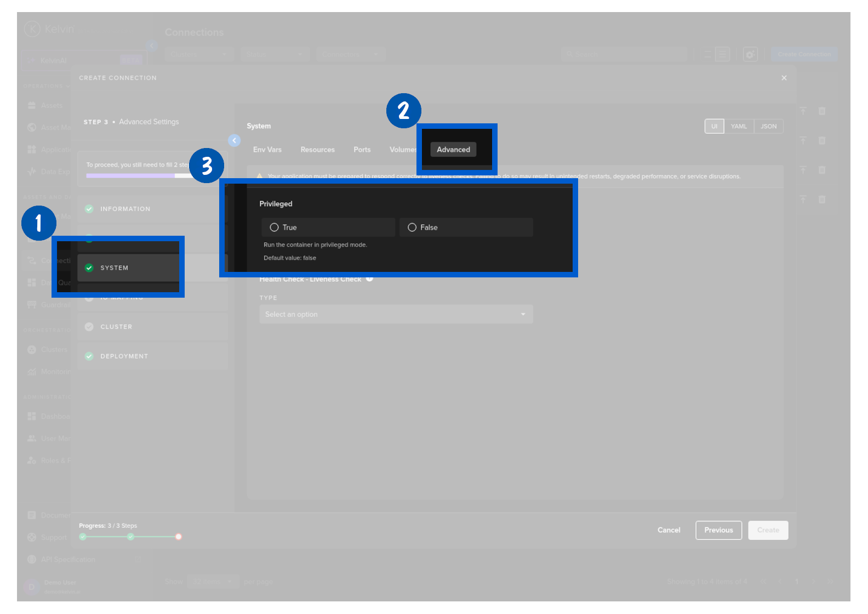Select False for Privileged mode
The width and height of the screenshot is (868, 614).
pyautogui.click(x=412, y=228)
